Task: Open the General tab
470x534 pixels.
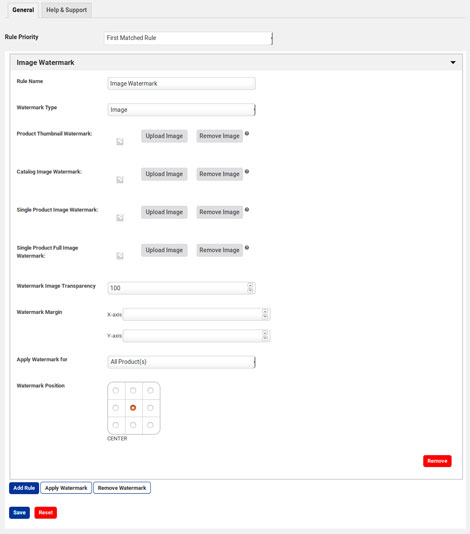Action: coord(23,10)
